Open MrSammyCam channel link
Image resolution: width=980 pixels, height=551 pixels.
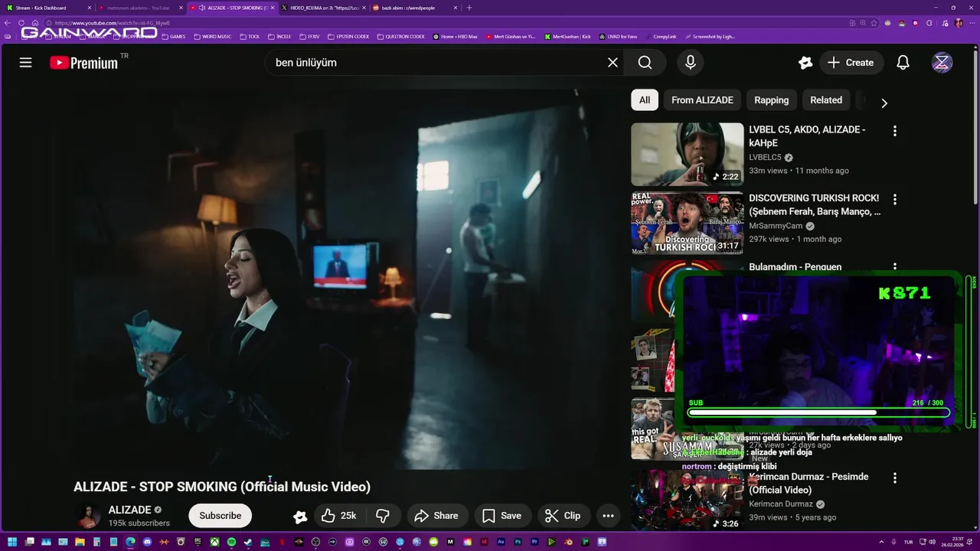[x=776, y=227]
